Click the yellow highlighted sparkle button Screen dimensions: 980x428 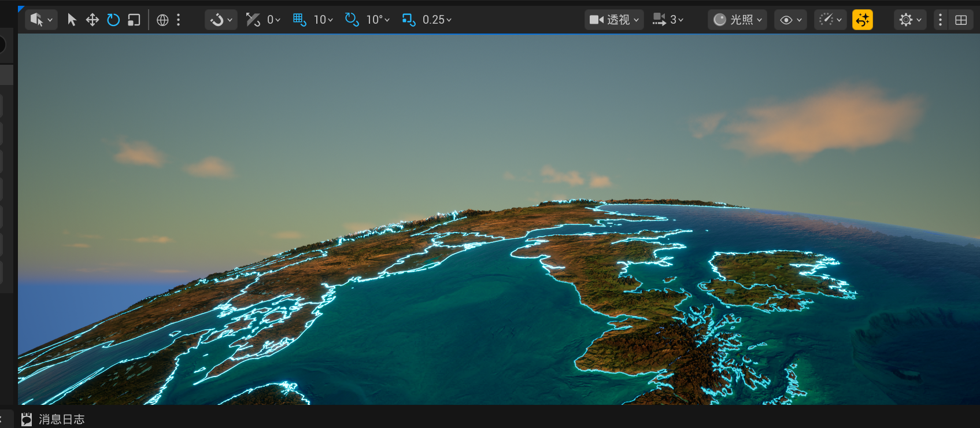coord(862,20)
